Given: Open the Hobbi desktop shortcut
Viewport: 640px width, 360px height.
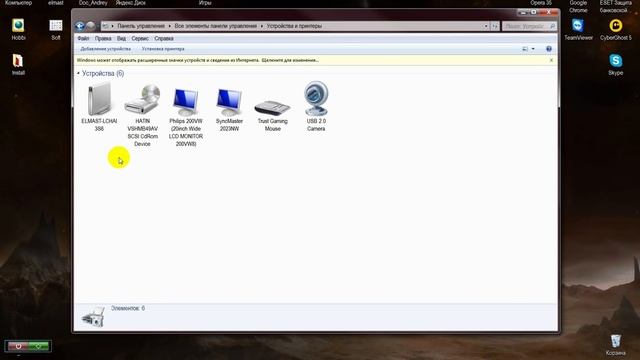Looking at the screenshot, I should coord(18,29).
